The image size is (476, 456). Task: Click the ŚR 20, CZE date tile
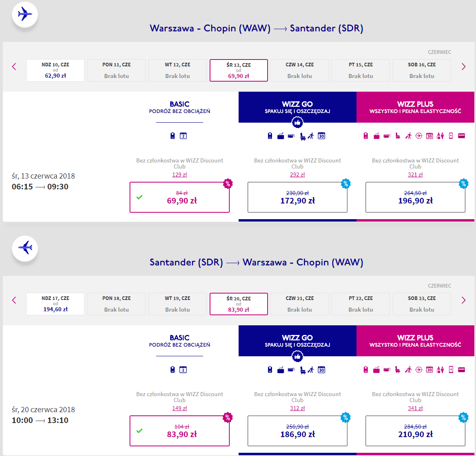pos(239,304)
